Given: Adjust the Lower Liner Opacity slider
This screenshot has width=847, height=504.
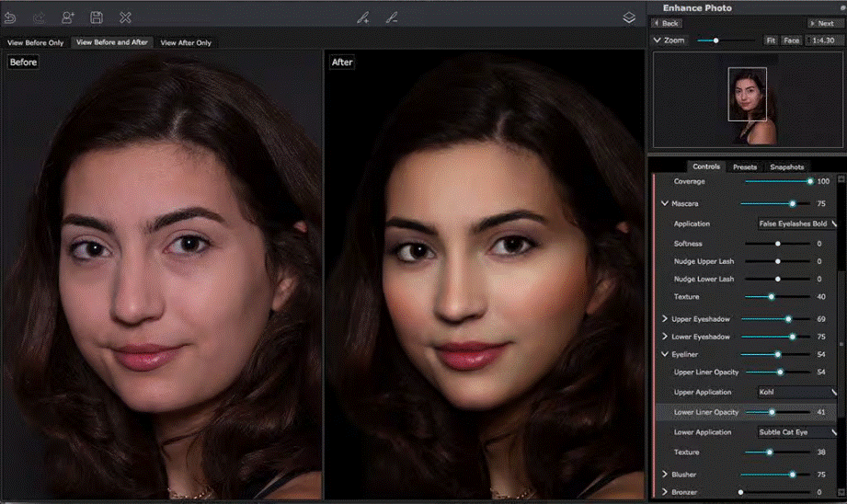Looking at the screenshot, I should tap(778, 412).
